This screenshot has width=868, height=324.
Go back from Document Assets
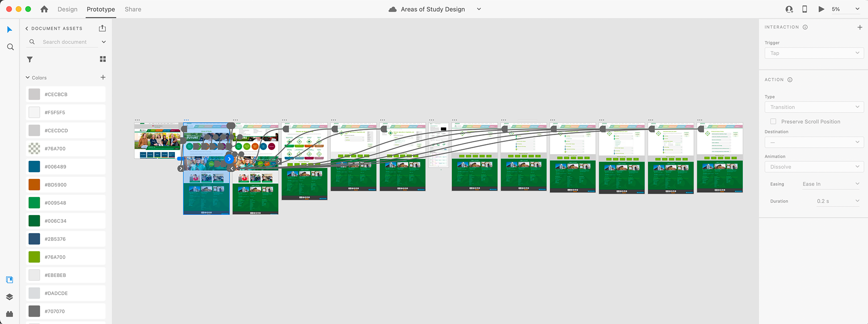pyautogui.click(x=27, y=28)
